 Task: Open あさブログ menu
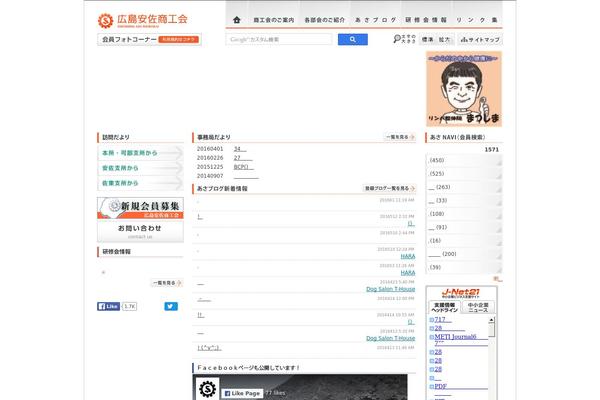pyautogui.click(x=375, y=20)
